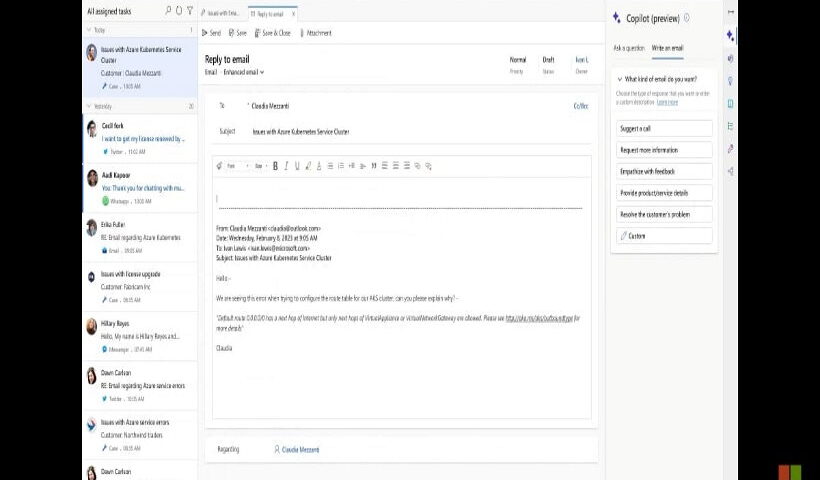820x480 pixels.
Task: Send the email reply
Action: pyautogui.click(x=211, y=33)
